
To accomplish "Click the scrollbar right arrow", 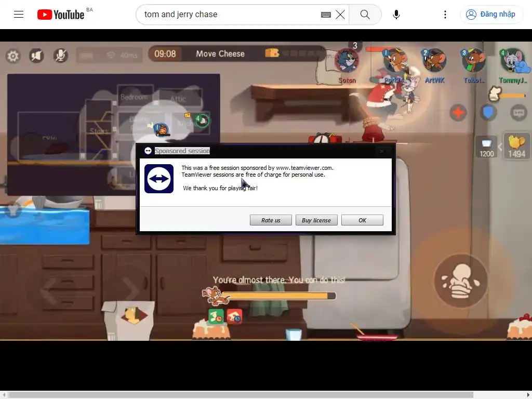I will [528, 395].
